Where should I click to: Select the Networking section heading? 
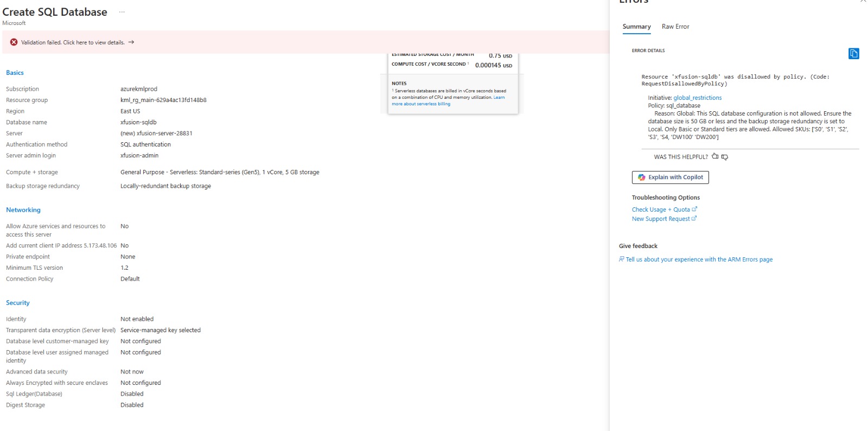coord(23,210)
